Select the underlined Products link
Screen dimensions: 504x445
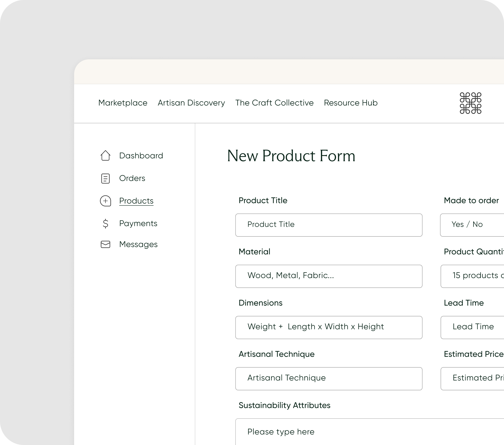[136, 201]
